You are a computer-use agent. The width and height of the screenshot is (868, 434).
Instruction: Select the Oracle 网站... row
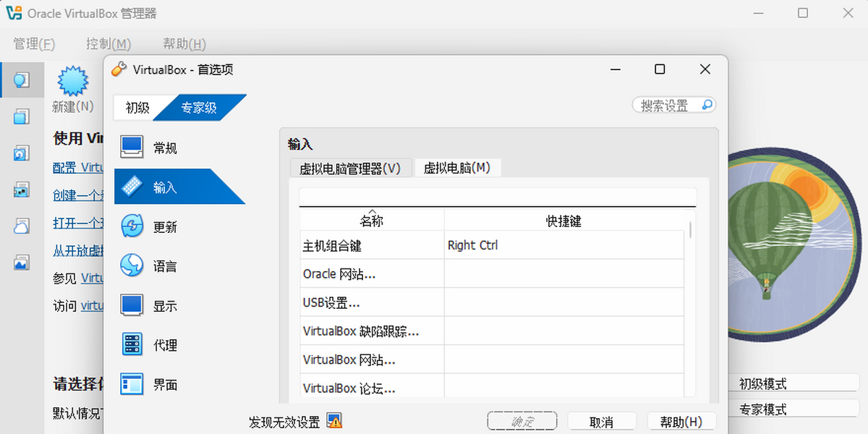pyautogui.click(x=492, y=274)
